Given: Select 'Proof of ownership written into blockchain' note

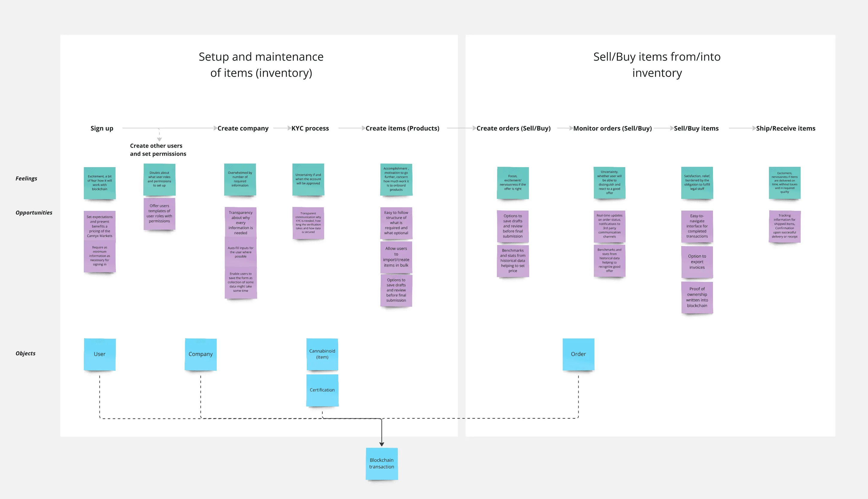Looking at the screenshot, I should click(697, 297).
